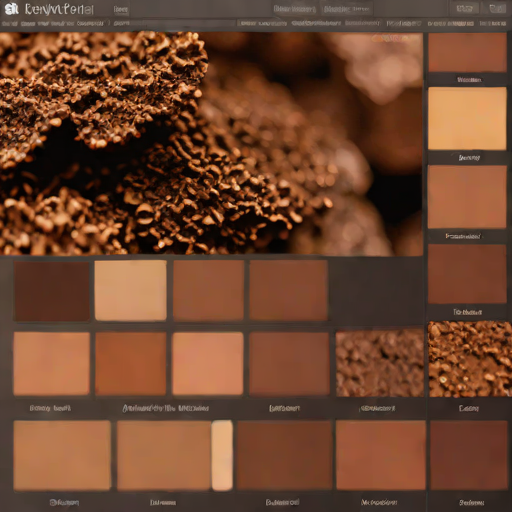The width and height of the screenshot is (512, 512).
Task: Open the second tab in the header's center
Action: (x=346, y=9)
